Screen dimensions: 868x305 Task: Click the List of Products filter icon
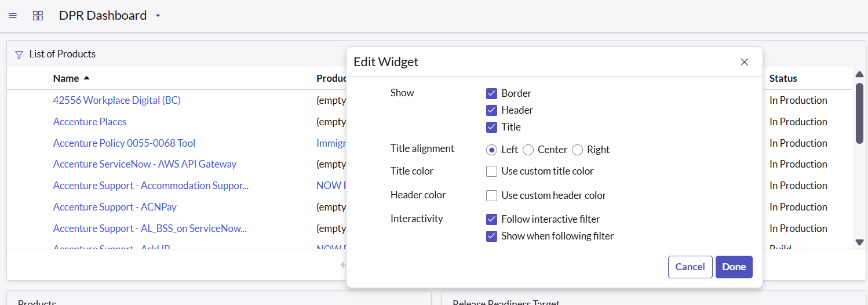pos(19,55)
